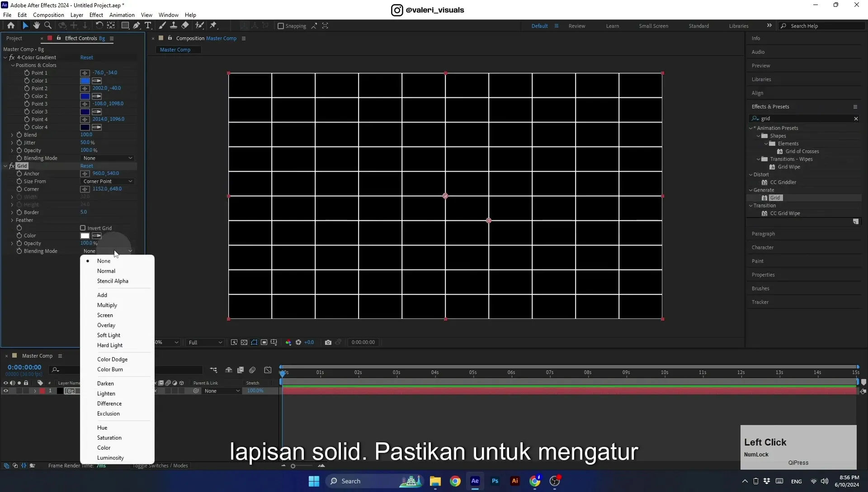Toggle the timeline audio column header icon
868x492 pixels.
pos(12,383)
